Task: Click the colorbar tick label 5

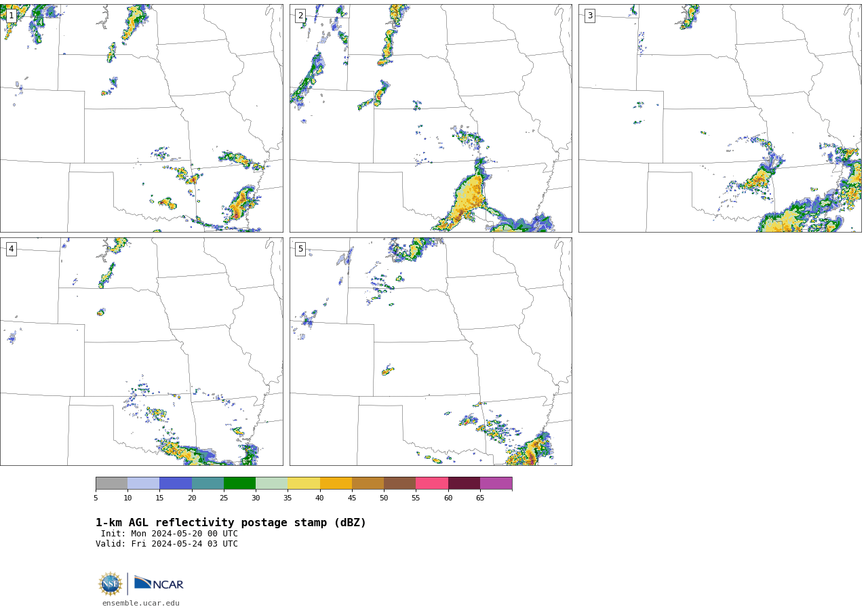Action: coord(96,498)
